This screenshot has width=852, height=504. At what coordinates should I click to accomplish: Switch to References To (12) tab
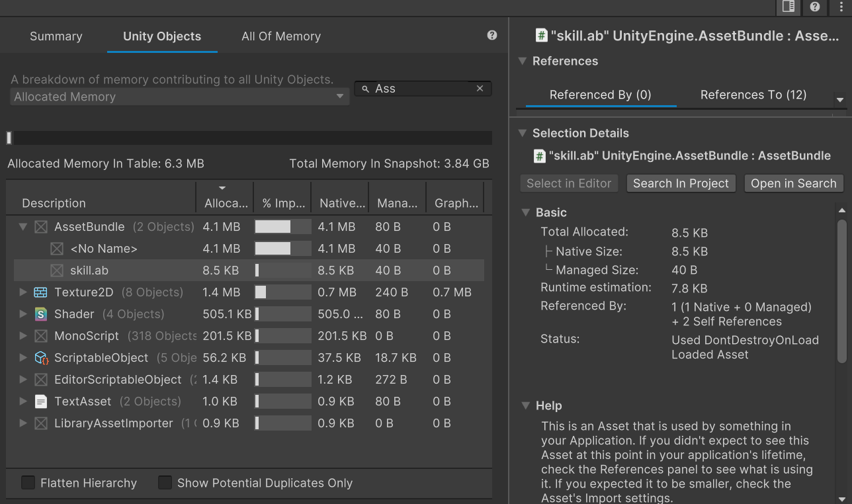pyautogui.click(x=753, y=95)
